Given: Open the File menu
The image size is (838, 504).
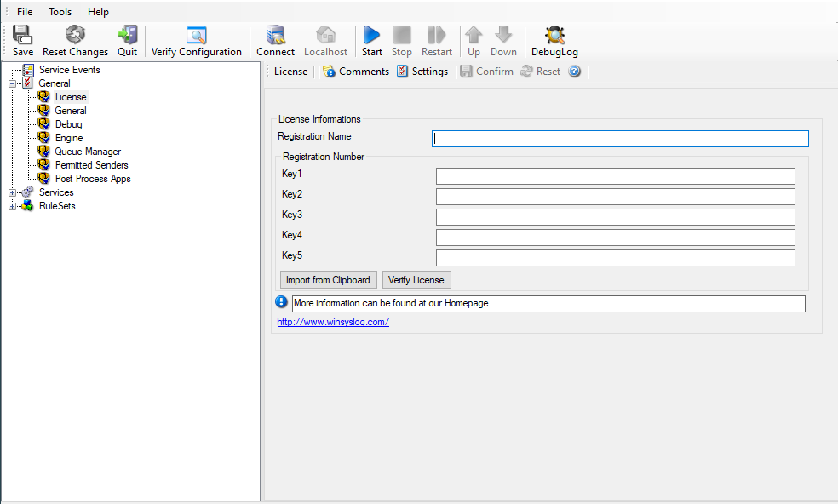Looking at the screenshot, I should coord(25,12).
